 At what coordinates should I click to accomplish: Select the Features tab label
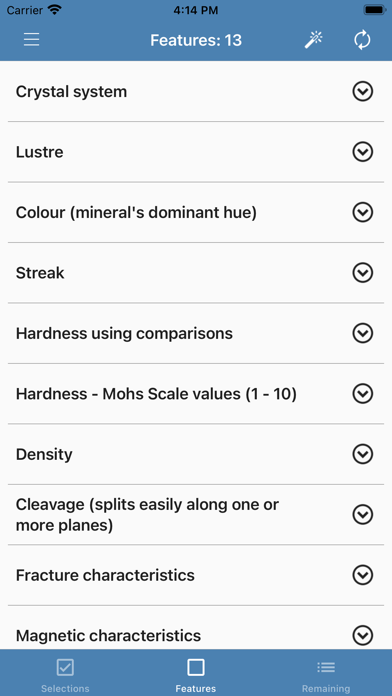[196, 688]
